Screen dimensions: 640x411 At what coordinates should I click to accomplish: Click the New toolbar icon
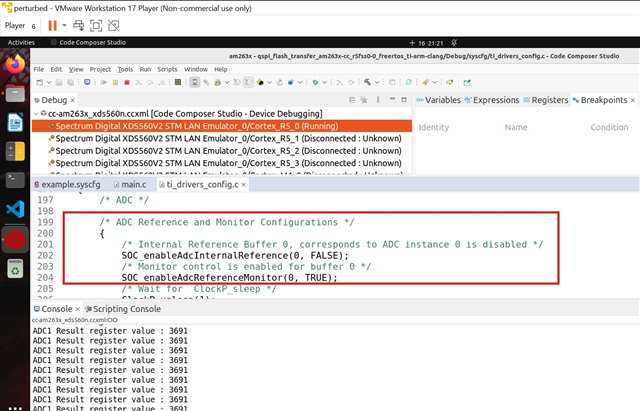pos(40,82)
